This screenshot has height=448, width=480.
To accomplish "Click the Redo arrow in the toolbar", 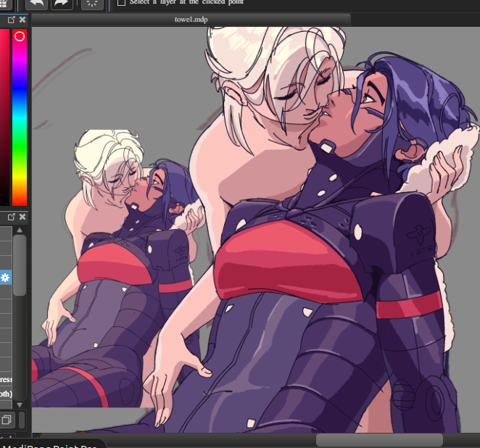I will [x=62, y=4].
